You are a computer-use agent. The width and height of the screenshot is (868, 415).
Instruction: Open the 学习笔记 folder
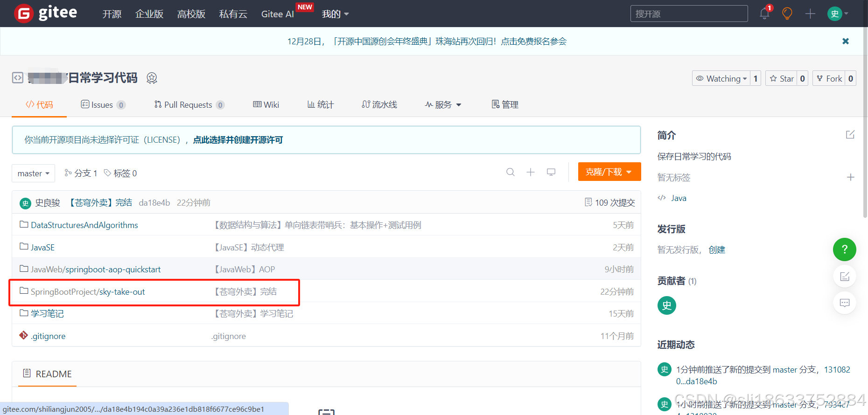(47, 314)
